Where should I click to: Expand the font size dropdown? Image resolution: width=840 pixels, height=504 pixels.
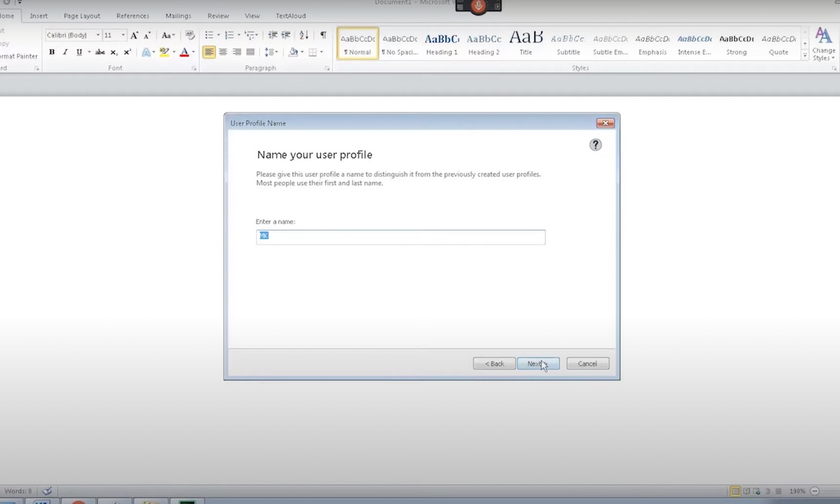pyautogui.click(x=123, y=35)
